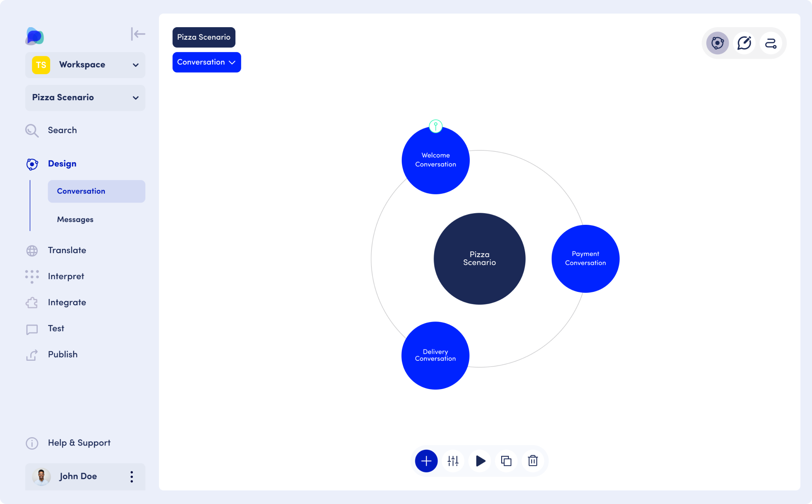Click the John Doe three-dot menu
812x504 pixels.
click(x=132, y=476)
